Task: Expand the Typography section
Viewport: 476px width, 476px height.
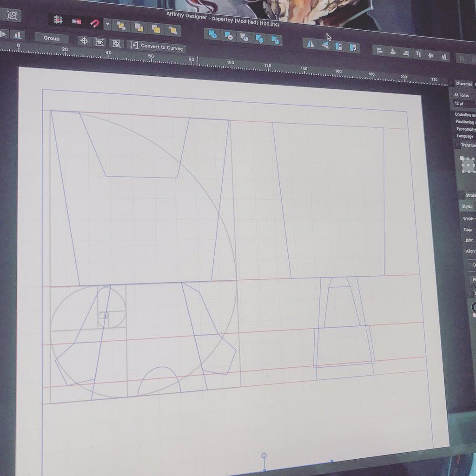Action: [466, 129]
